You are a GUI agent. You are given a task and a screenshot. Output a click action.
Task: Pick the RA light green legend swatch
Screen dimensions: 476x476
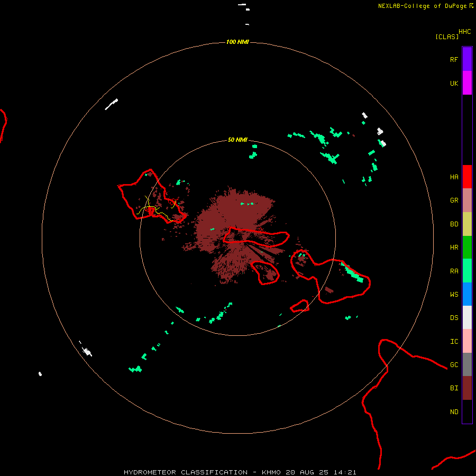[467, 271]
